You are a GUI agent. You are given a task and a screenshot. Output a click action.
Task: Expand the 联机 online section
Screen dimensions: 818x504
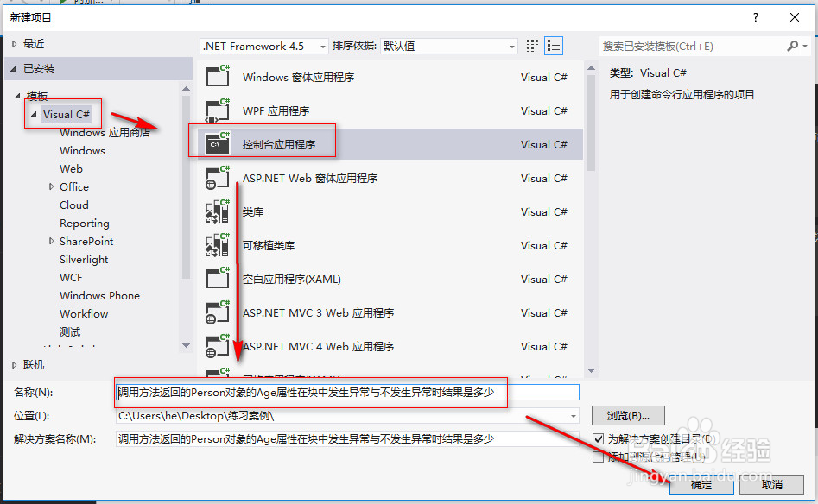(14, 365)
